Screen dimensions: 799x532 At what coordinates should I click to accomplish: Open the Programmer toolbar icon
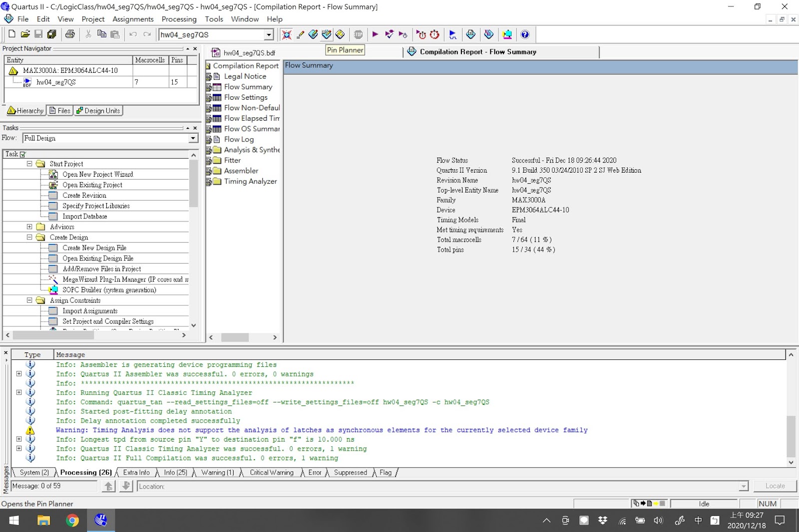pos(489,34)
